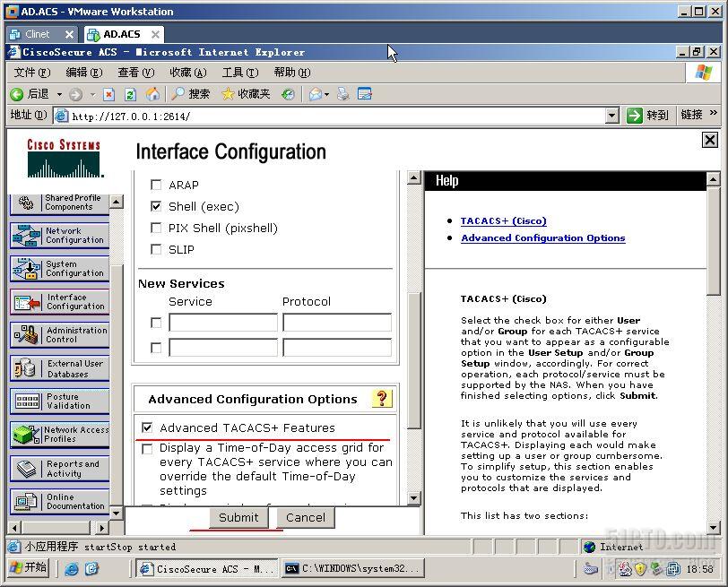Screen dimensions: 728x587
Task: Click the config pane scroll down arrow
Action: click(x=413, y=499)
